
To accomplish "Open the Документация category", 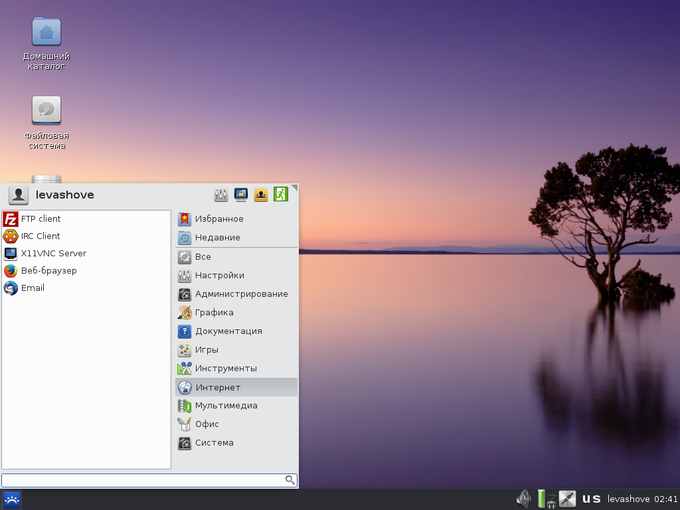I will [x=236, y=331].
